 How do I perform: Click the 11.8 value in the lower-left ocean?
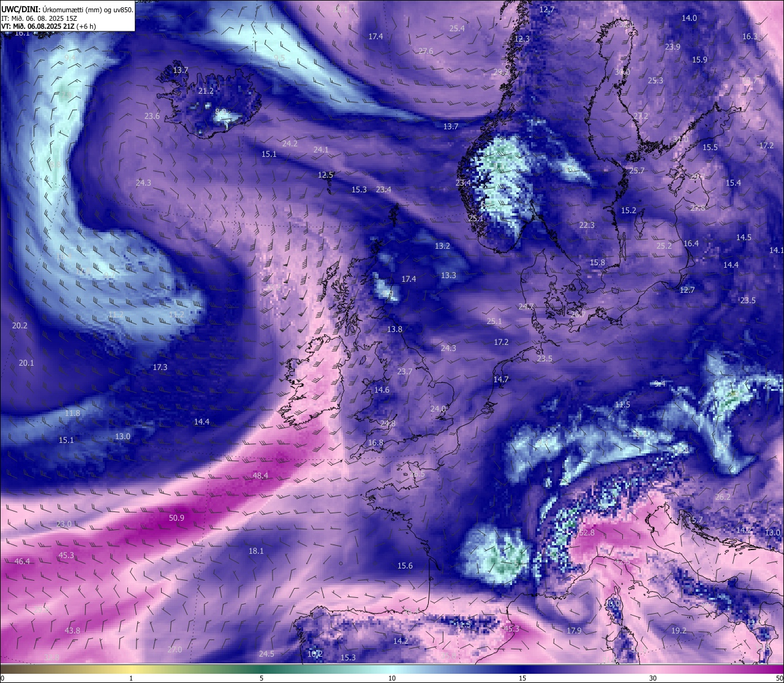(72, 413)
